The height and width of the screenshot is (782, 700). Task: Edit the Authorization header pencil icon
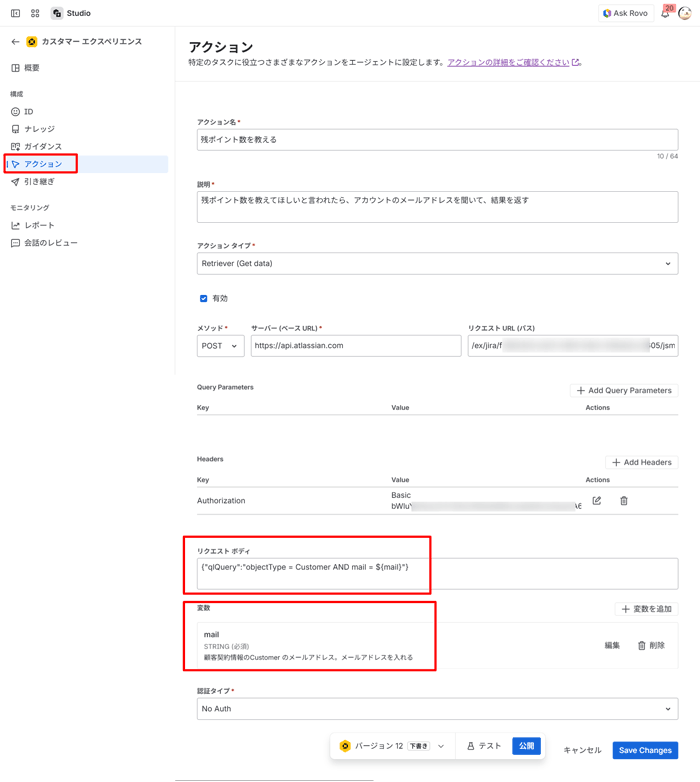(x=597, y=501)
